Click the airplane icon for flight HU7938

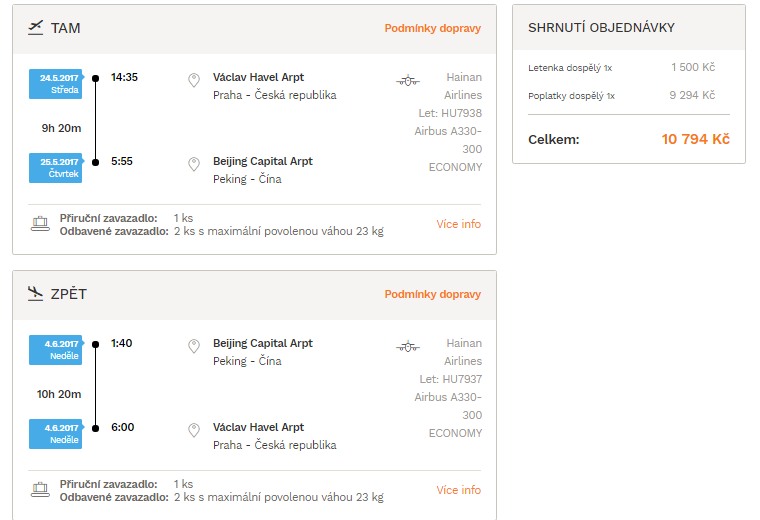click(408, 80)
